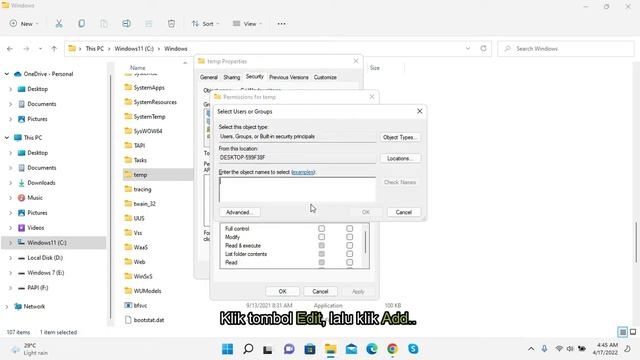
Task: Click the Advanced button in Select Users
Action: [240, 212]
